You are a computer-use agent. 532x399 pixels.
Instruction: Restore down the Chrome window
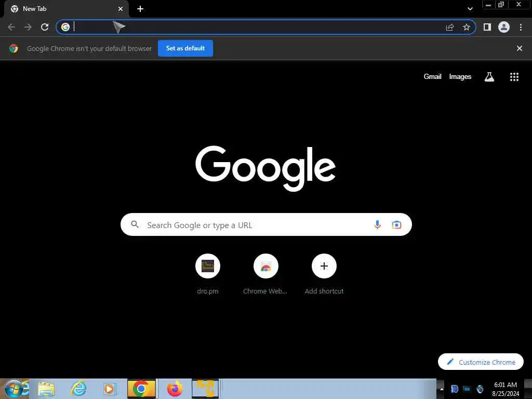click(x=501, y=5)
